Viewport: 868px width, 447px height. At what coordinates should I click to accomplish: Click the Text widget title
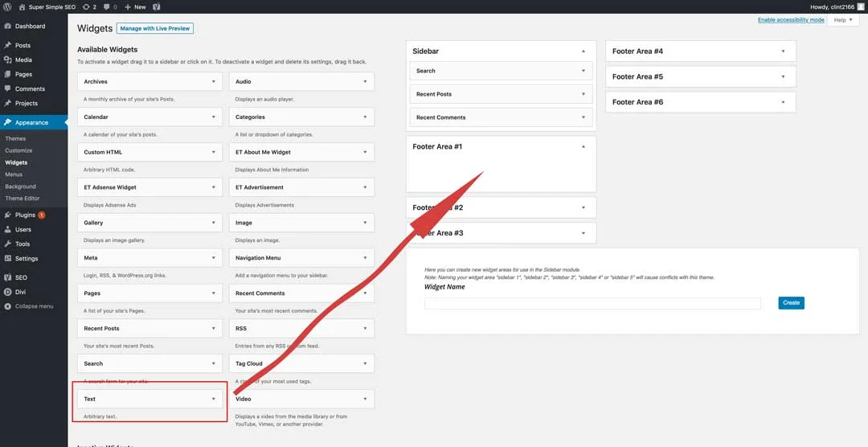(x=90, y=399)
